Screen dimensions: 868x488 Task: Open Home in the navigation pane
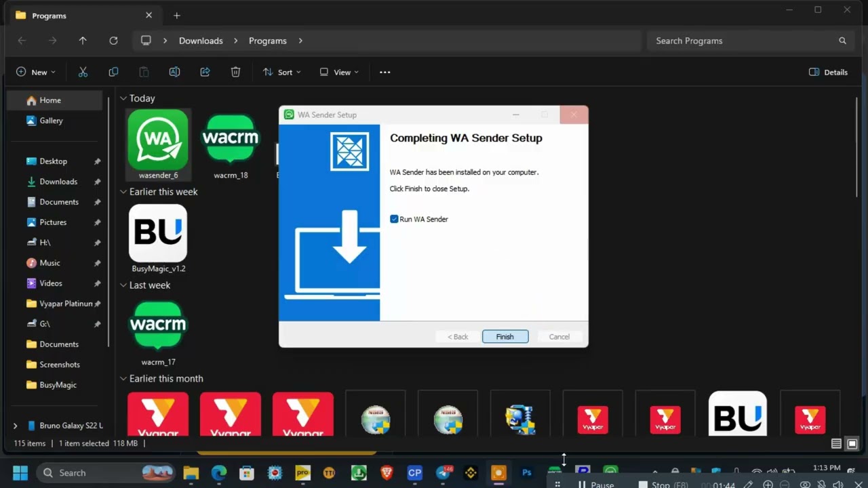tap(55, 100)
